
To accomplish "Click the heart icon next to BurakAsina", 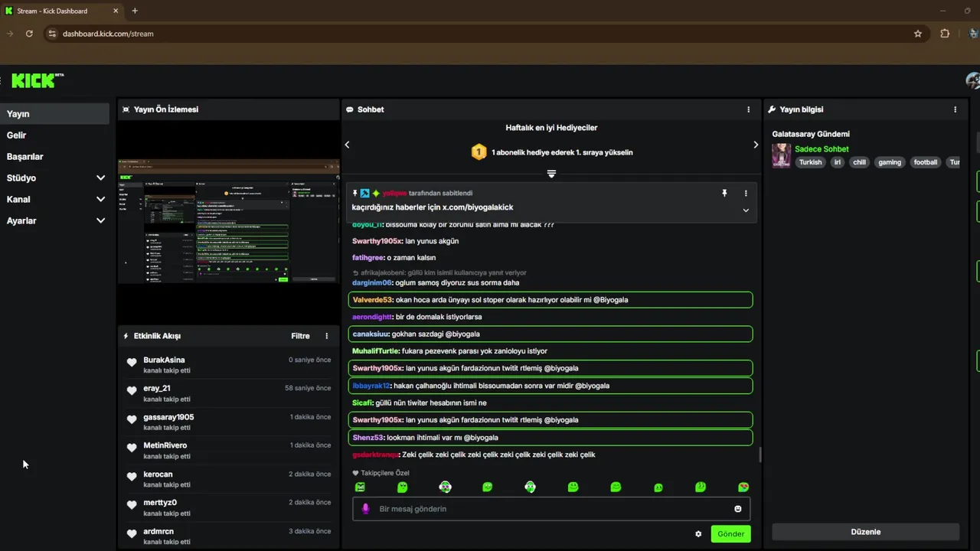I will pos(132,363).
